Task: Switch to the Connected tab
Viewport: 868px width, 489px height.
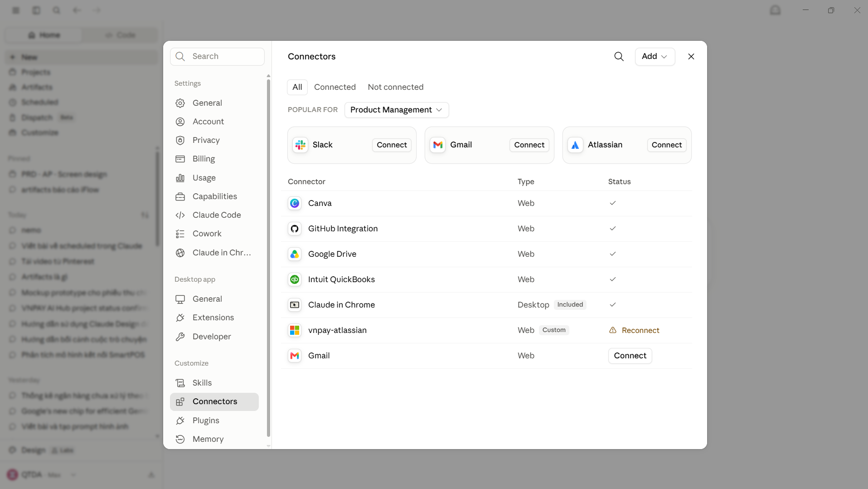Action: [x=335, y=87]
